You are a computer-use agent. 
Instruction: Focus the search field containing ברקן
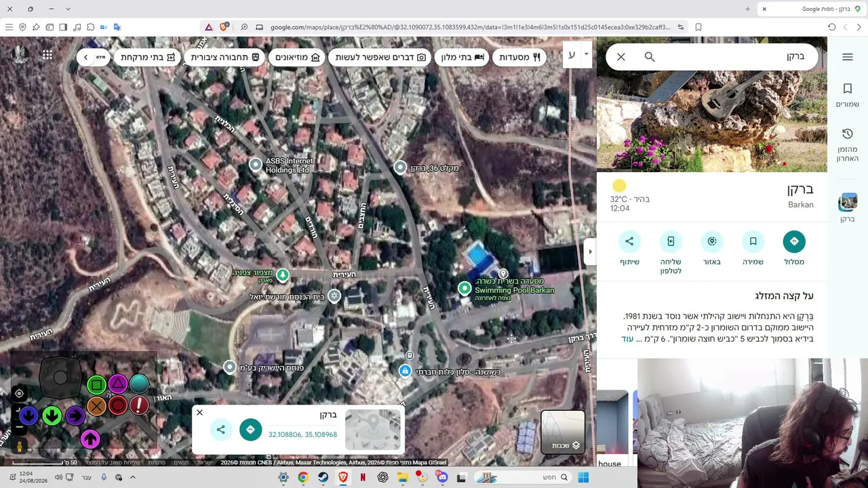tap(736, 57)
